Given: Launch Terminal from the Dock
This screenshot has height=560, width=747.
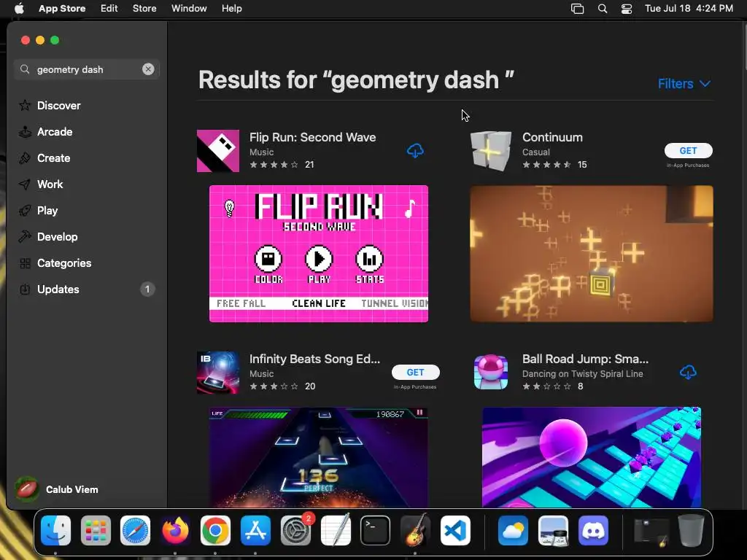Looking at the screenshot, I should 376,531.
